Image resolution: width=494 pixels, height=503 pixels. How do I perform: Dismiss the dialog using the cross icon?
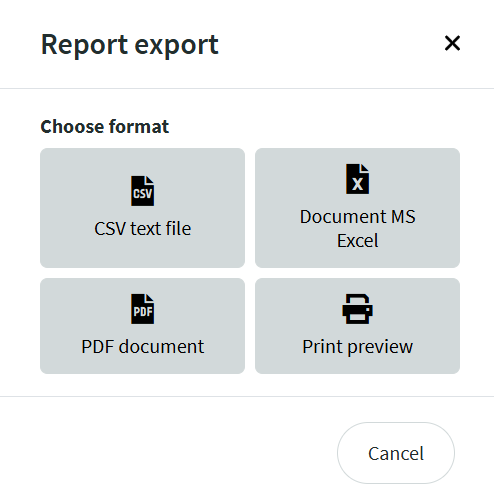[x=452, y=43]
